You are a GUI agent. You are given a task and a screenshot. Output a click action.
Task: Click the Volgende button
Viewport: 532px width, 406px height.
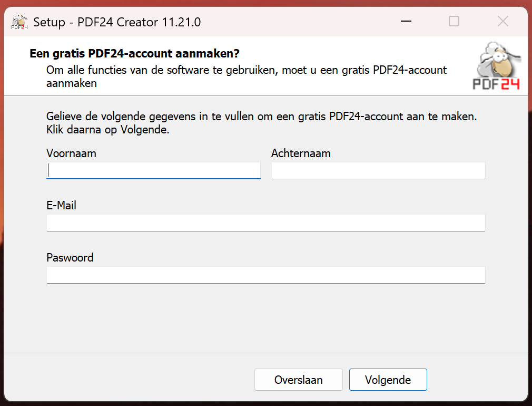click(388, 380)
